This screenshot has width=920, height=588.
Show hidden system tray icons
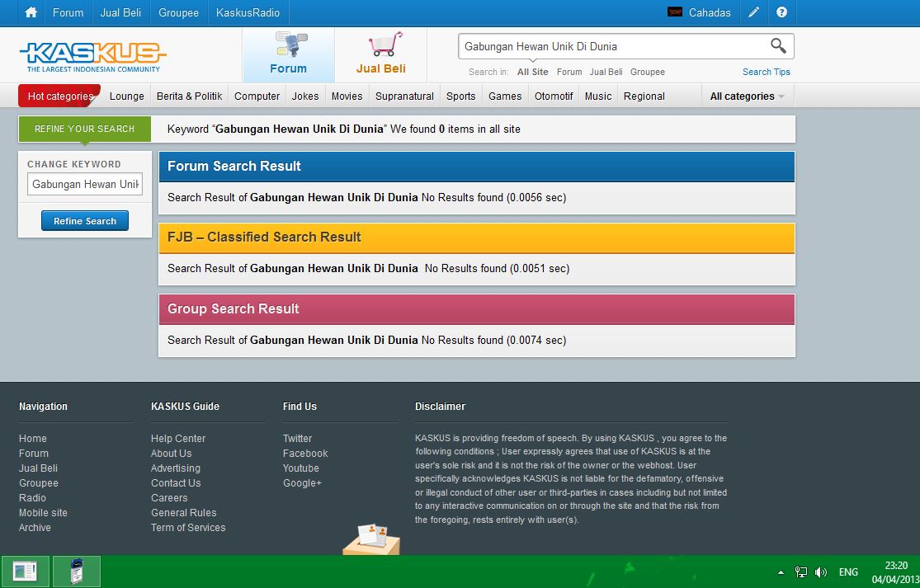781,572
